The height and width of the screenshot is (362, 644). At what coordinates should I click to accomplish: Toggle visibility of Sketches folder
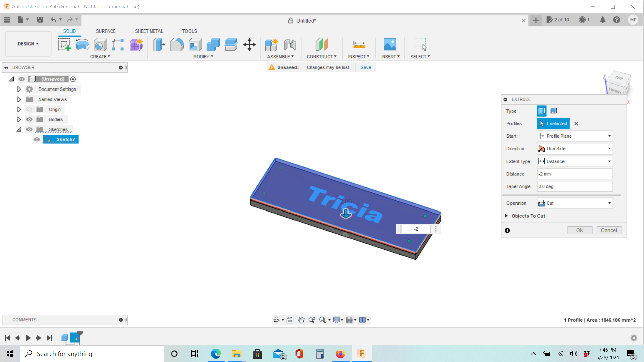coord(30,129)
